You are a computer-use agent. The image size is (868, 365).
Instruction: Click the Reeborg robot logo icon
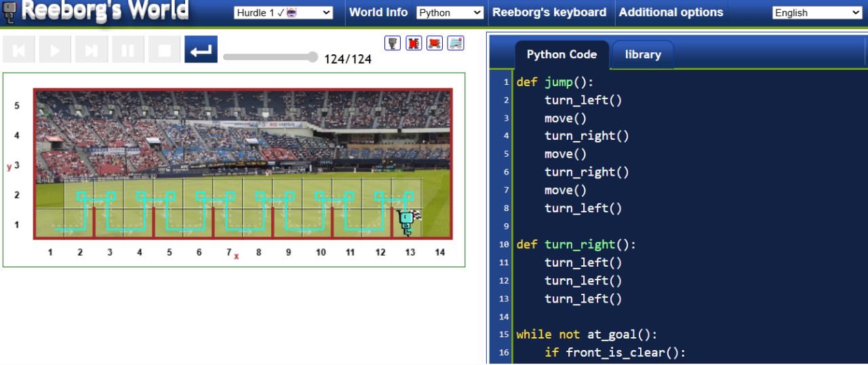tap(9, 13)
